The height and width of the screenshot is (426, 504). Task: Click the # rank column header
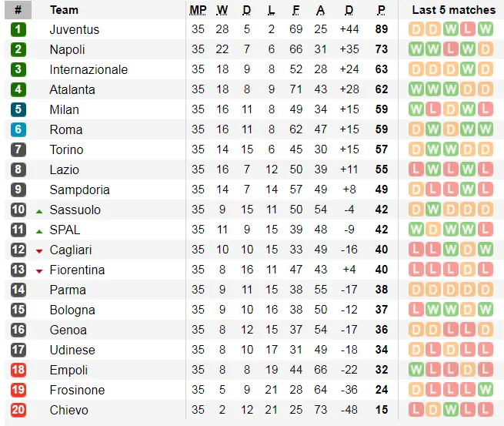[x=18, y=10]
